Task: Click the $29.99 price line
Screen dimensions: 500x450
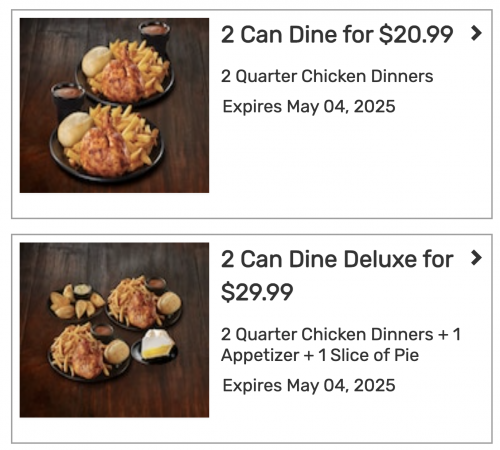Action: pos(257,292)
